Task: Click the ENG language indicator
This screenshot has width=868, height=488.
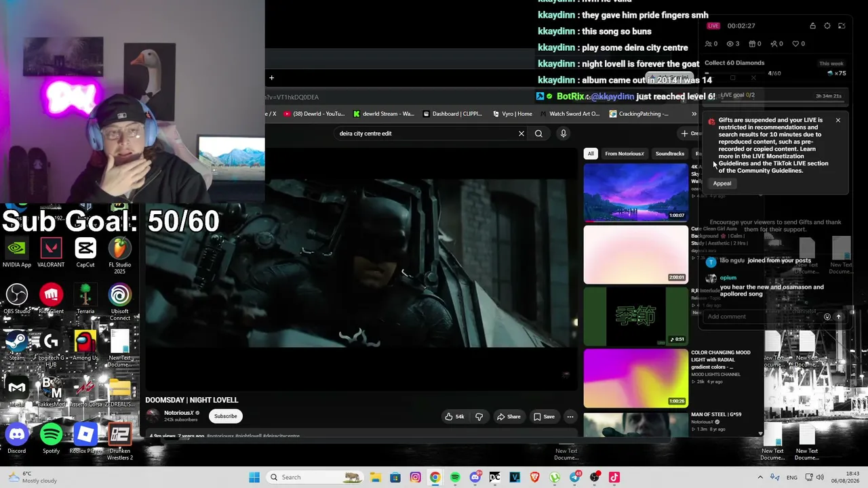Action: click(791, 477)
